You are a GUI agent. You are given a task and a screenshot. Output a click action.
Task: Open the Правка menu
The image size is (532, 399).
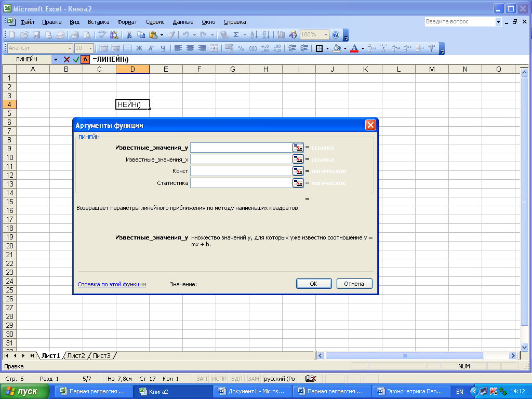52,22
